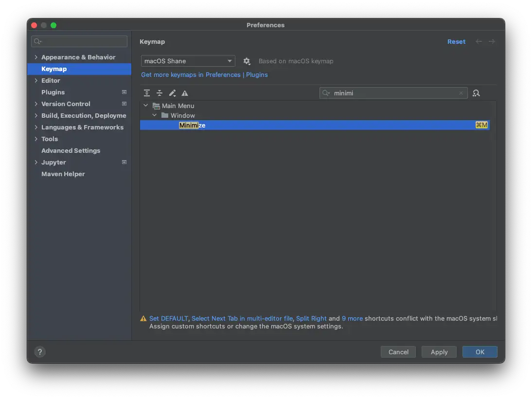The height and width of the screenshot is (399, 532).
Task: Click Based on macOS keymap text
Action: click(x=296, y=61)
